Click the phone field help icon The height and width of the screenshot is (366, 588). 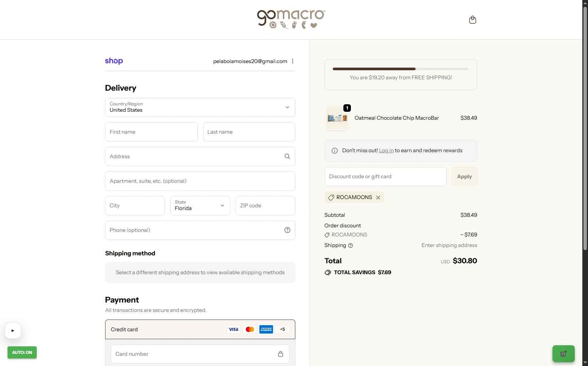click(287, 230)
